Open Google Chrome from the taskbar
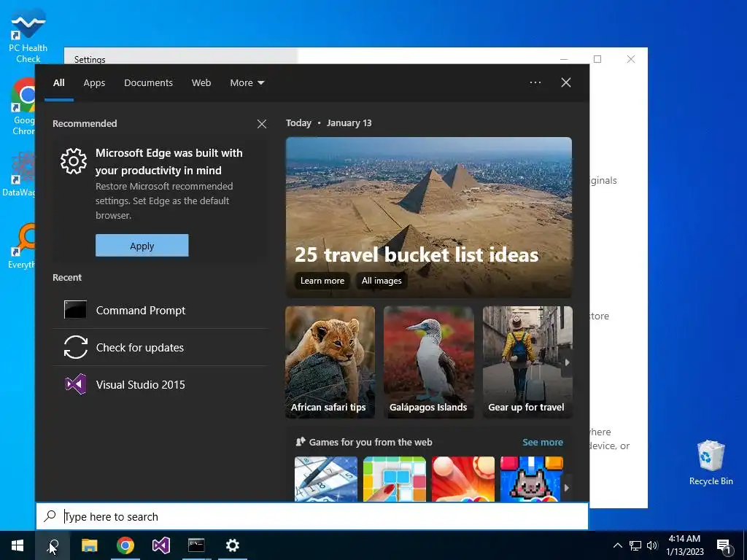This screenshot has height=560, width=747. coord(125,545)
